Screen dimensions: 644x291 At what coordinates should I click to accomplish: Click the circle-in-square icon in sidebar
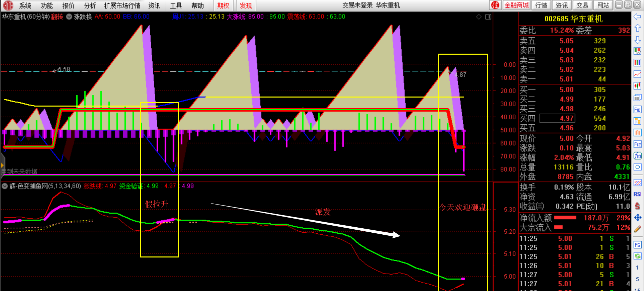pyautogui.click(x=637, y=167)
